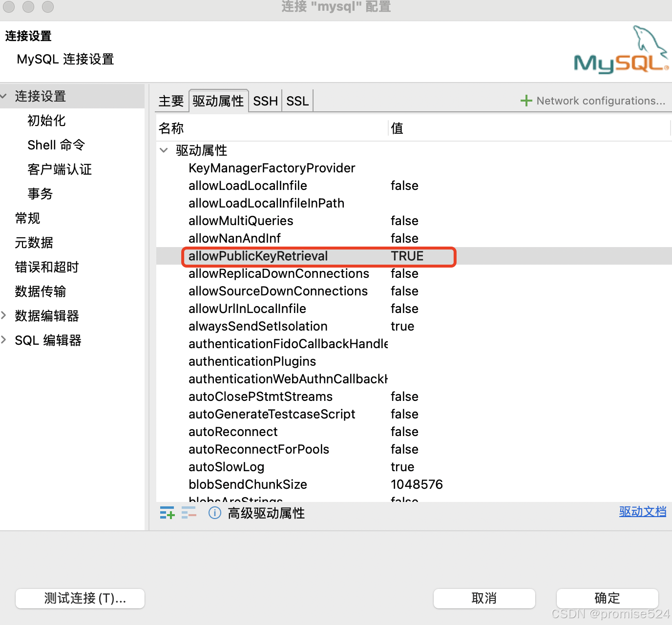Select the allowLoadLocalInfile property
The image size is (672, 625).
[x=248, y=186]
